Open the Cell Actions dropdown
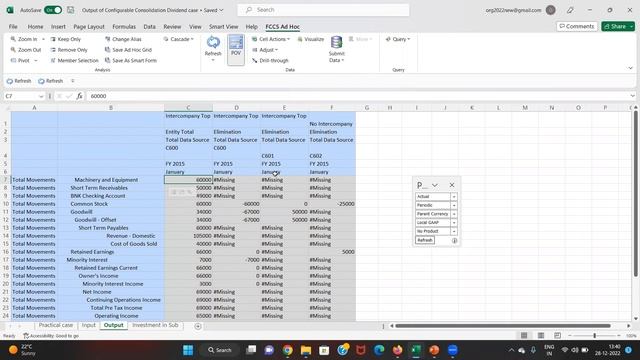Screen dimensions: 640x360 point(271,39)
